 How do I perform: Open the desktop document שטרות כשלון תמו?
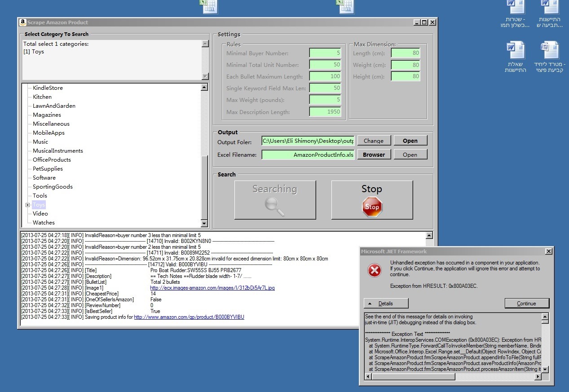click(x=516, y=13)
